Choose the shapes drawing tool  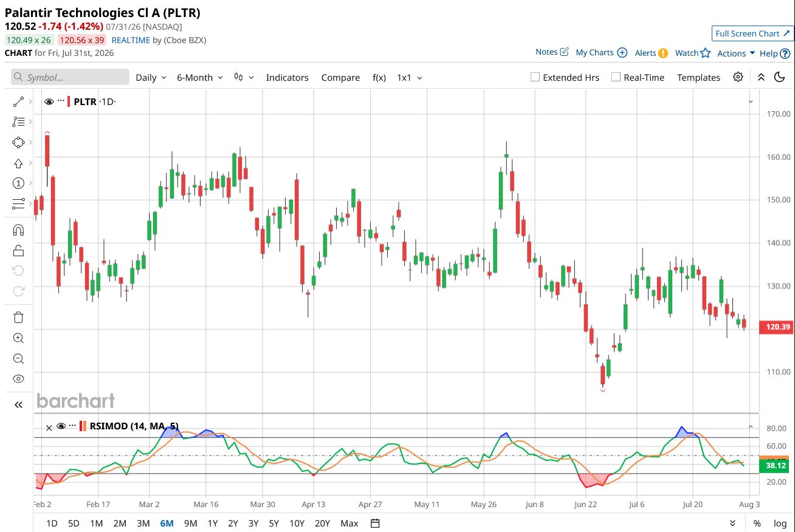[x=18, y=143]
